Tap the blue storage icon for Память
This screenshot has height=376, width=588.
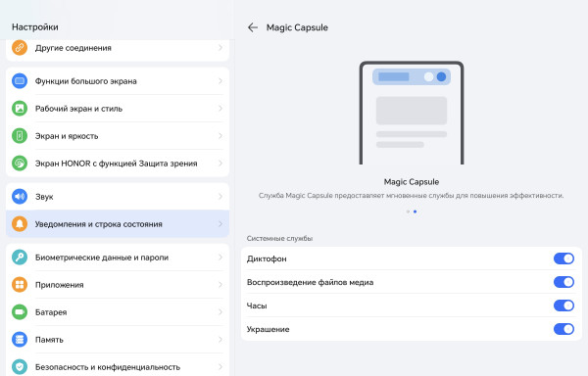[20, 340]
